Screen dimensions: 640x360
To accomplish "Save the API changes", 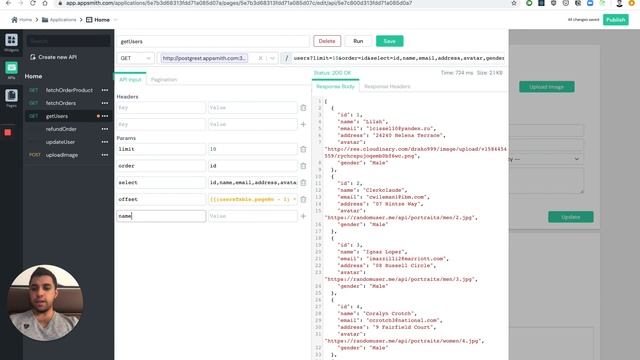I will 389,41.
